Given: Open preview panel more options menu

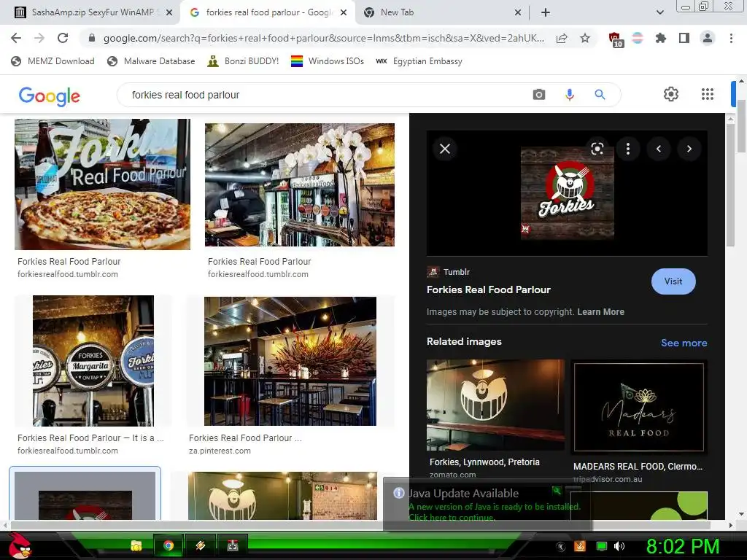Looking at the screenshot, I should (628, 149).
